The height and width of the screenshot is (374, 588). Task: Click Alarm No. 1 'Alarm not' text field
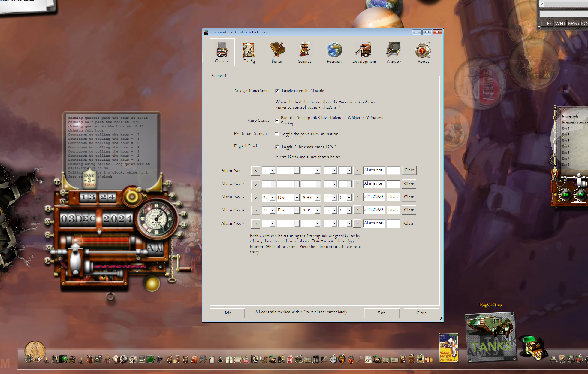(374, 170)
